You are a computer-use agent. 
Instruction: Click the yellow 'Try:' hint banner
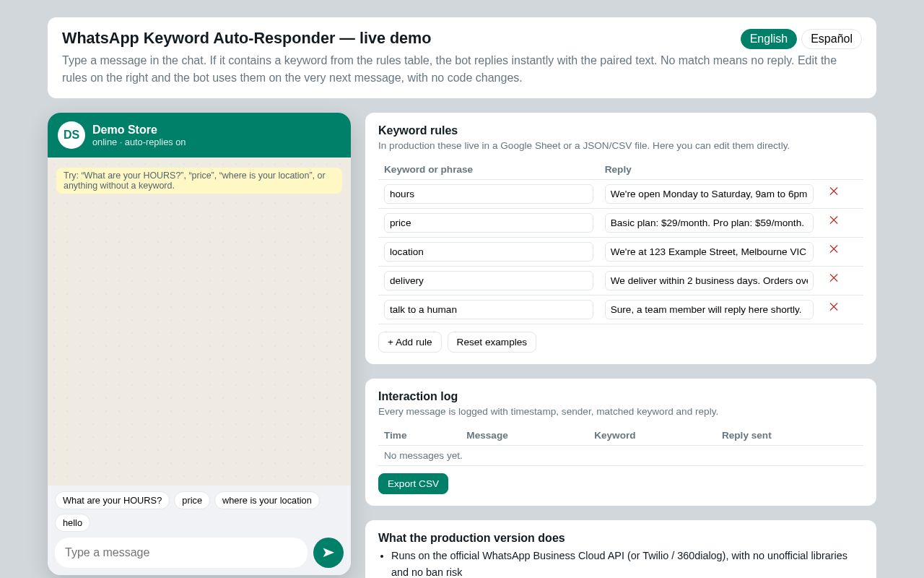199,181
